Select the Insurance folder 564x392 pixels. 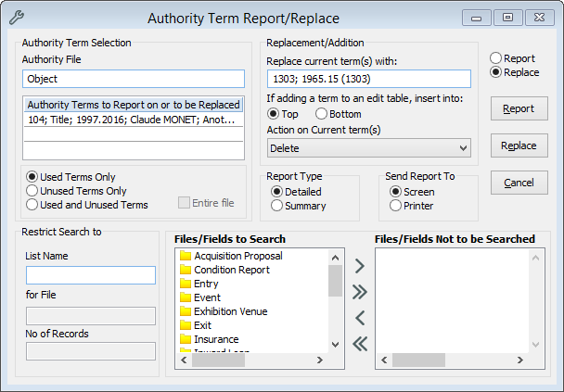(209, 339)
